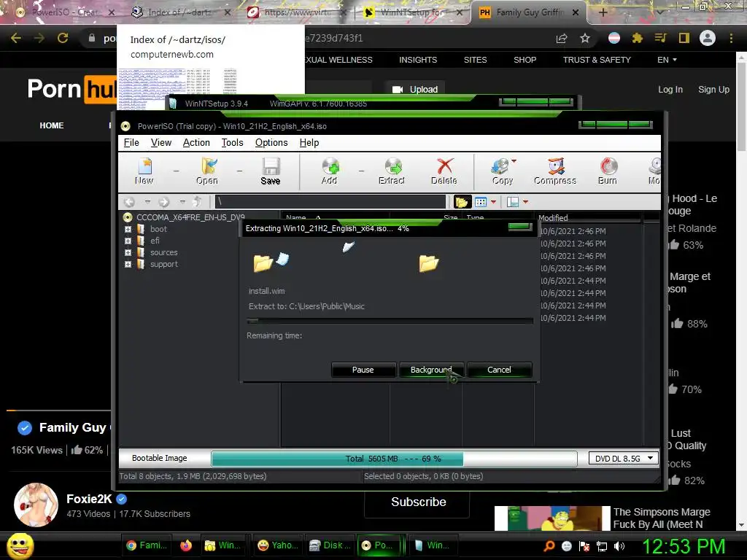Click the Mount toolbar icon at toolbar edge
The width and height of the screenshot is (747, 560).
654,171
